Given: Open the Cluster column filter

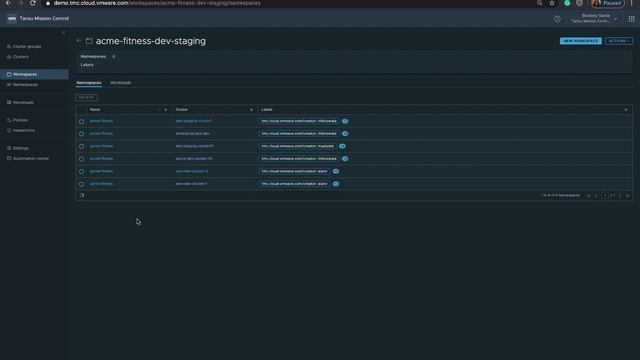Looking at the screenshot, I should 251,110.
